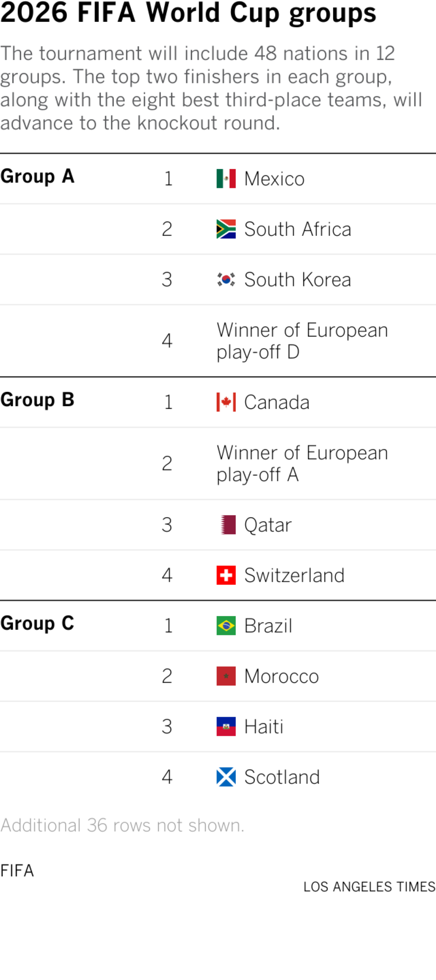Select the "Winner of European play-off A" entry
Viewport: 436px width, 980px height.
(x=302, y=463)
